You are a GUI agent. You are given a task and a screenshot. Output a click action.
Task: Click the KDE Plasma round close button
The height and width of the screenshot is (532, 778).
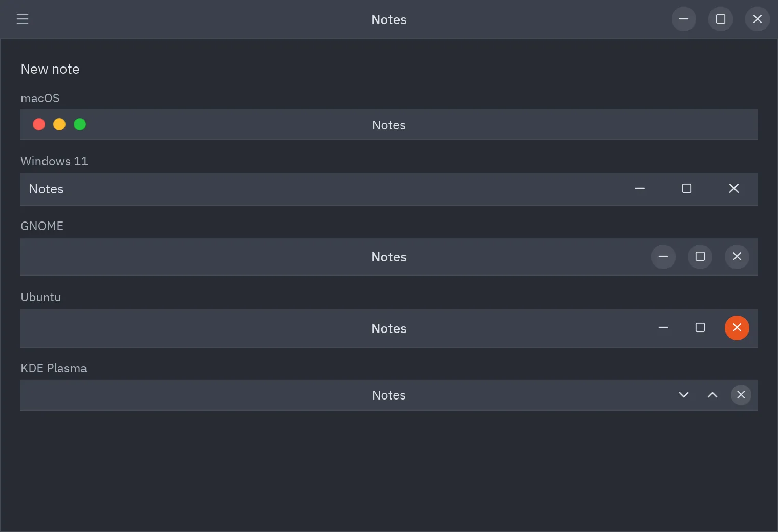pos(741,394)
